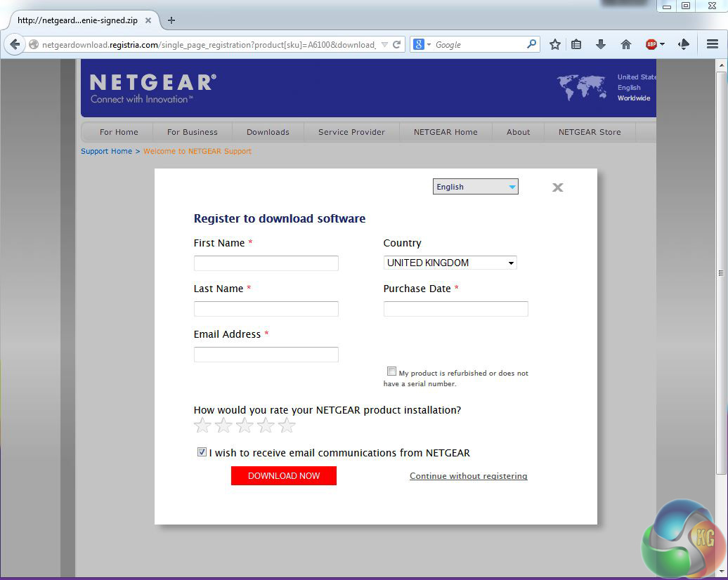
Task: Open the URL history dropdown arrow
Action: click(x=384, y=44)
